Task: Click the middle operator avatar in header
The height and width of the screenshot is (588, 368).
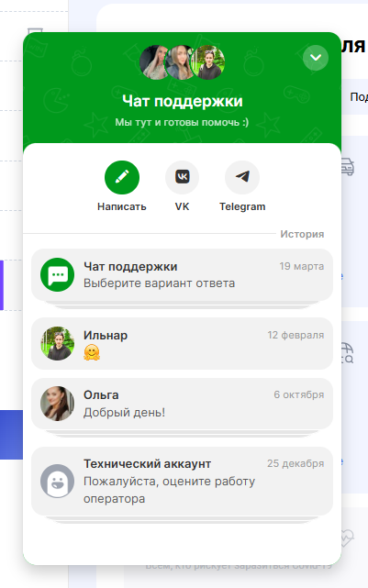Action: point(180,62)
